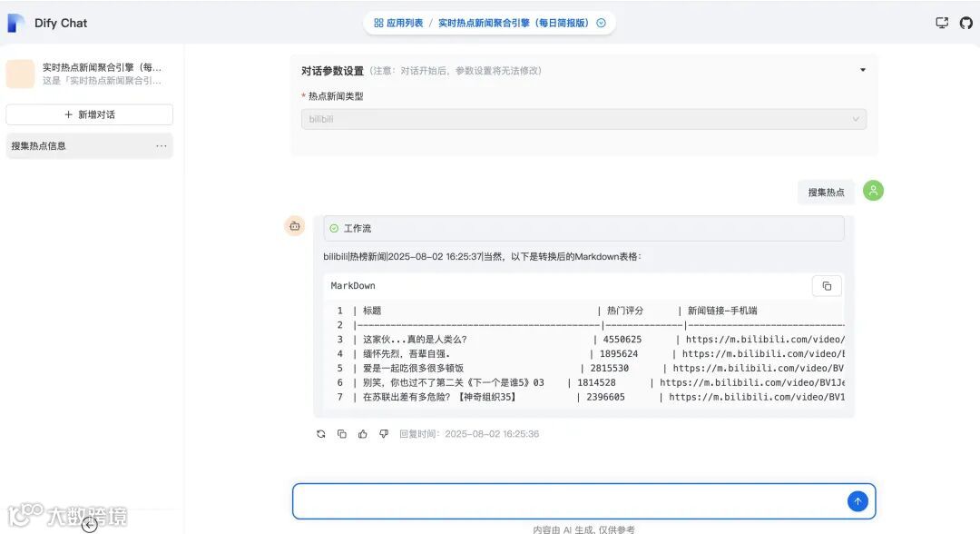The height and width of the screenshot is (534, 980).
Task: Collapse the 对话参数设置 panel arrow
Action: click(x=863, y=70)
